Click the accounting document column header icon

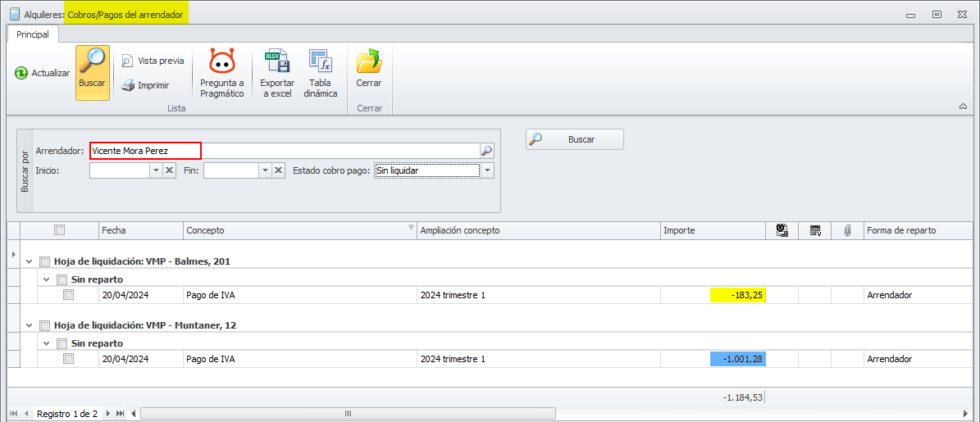click(x=782, y=230)
